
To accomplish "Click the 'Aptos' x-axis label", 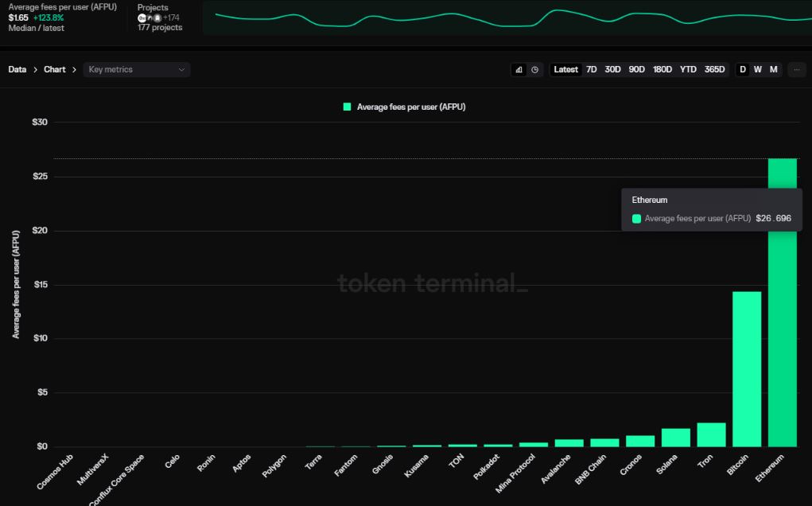I will pos(241,464).
